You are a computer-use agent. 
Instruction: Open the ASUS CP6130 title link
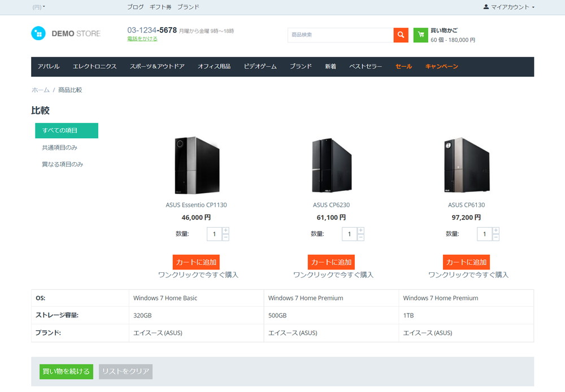(466, 205)
